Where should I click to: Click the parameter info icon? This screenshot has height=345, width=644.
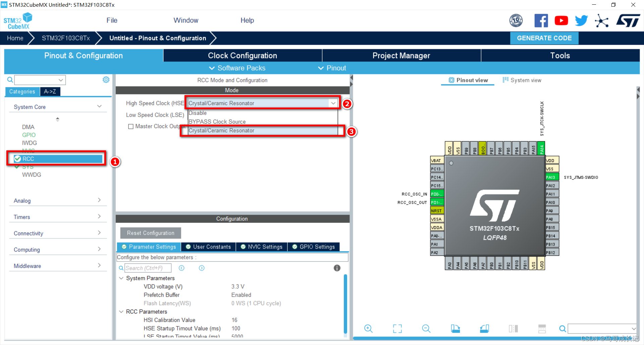337,268
